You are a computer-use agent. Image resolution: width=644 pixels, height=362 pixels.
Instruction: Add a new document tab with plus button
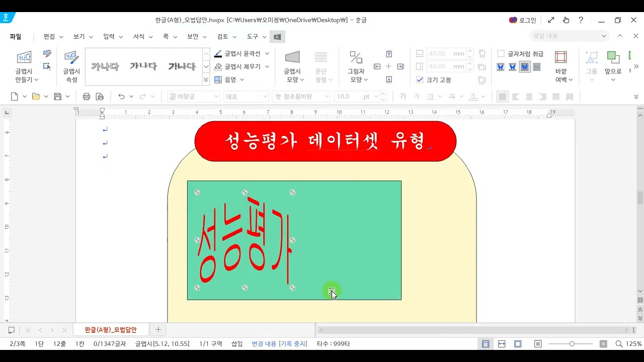pyautogui.click(x=158, y=330)
